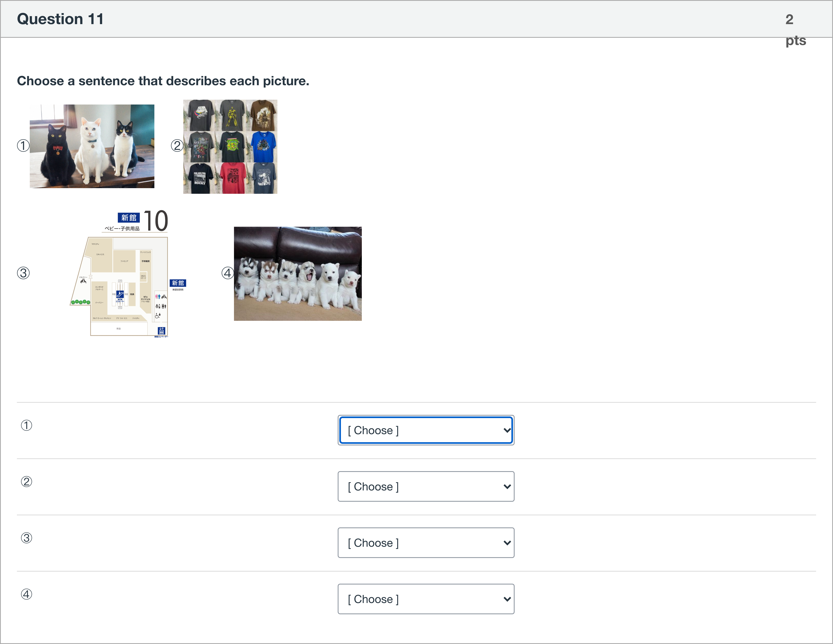Click the circled ① label in the answer row
Viewport: 833px width, 644px height.
click(x=26, y=425)
